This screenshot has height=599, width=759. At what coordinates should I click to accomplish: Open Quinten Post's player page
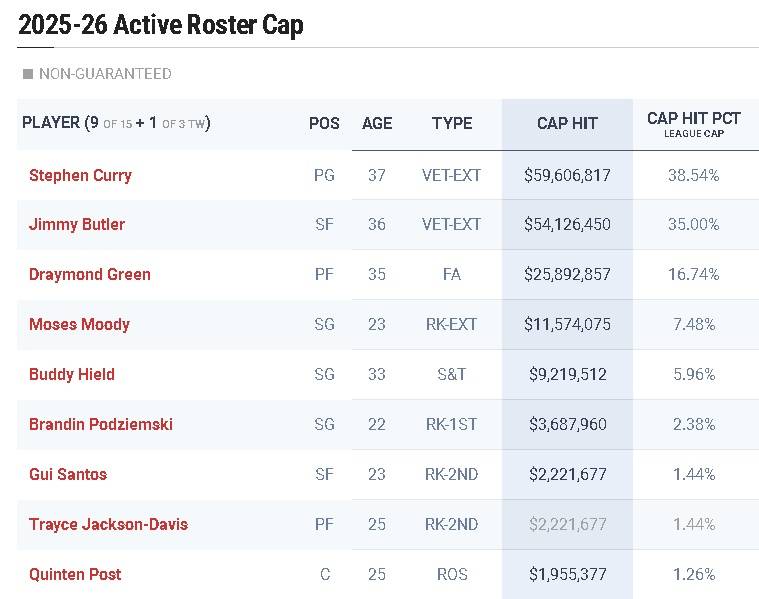[x=75, y=574]
